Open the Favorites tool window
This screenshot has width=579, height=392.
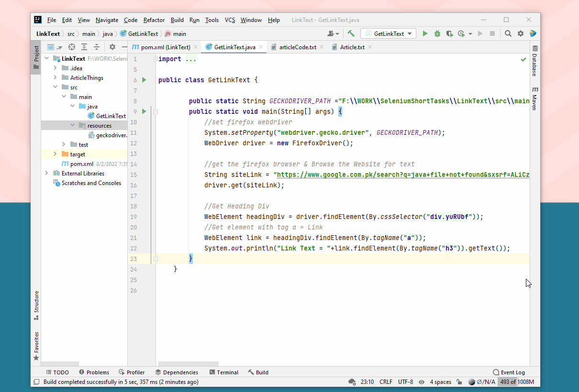[x=36, y=346]
